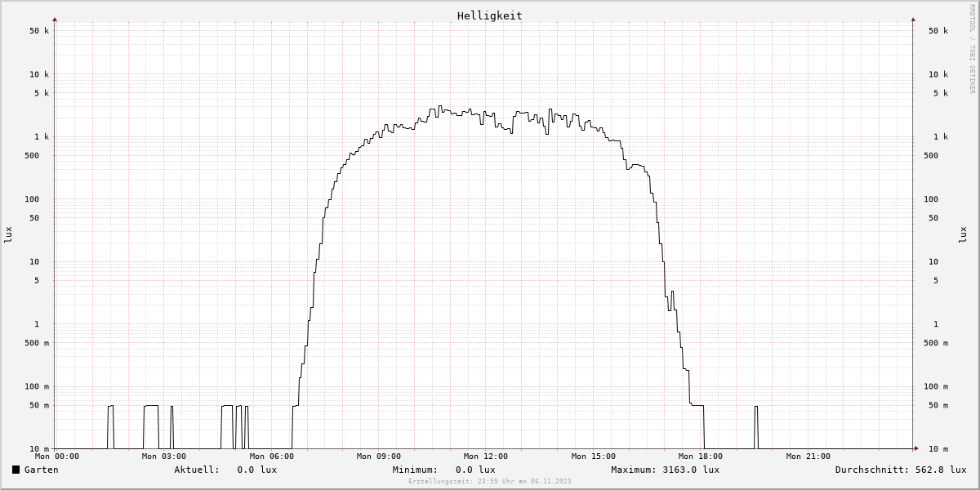Select "10 k" on the right y-axis

click(938, 74)
